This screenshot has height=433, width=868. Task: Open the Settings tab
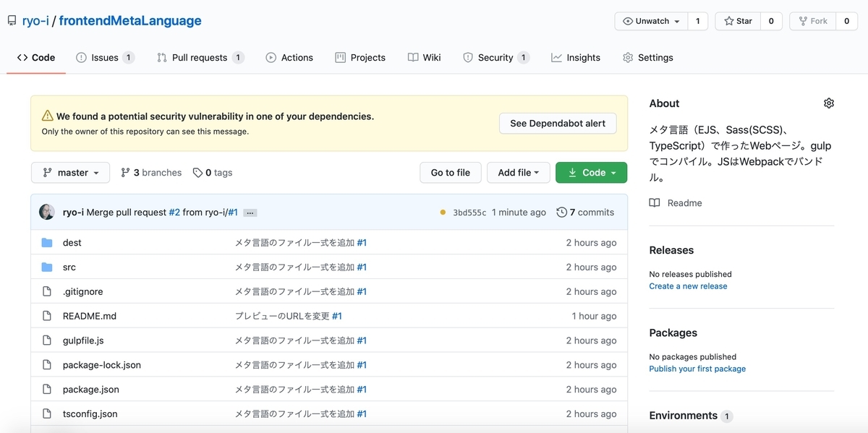tap(648, 57)
